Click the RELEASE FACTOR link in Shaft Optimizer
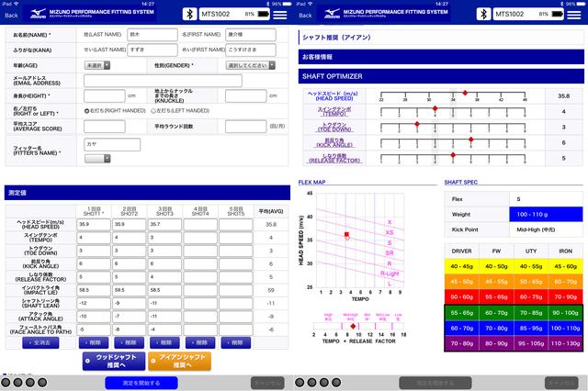 tap(334, 158)
